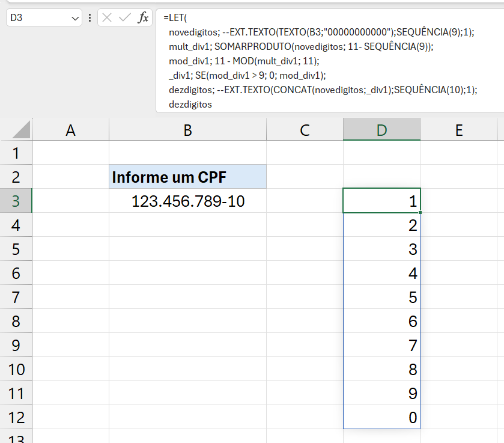The image size is (504, 443).
Task: Select row 12 header
Action: tap(16, 417)
